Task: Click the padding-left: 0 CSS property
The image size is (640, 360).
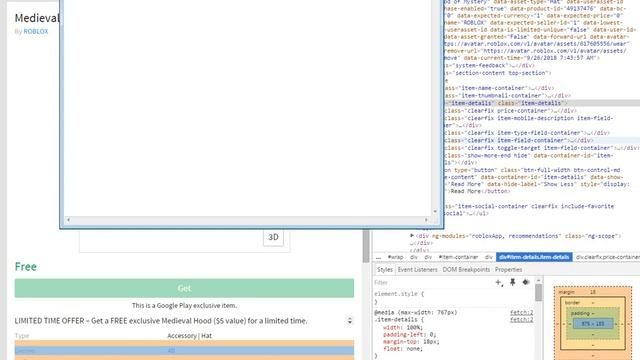Action: pos(409,334)
